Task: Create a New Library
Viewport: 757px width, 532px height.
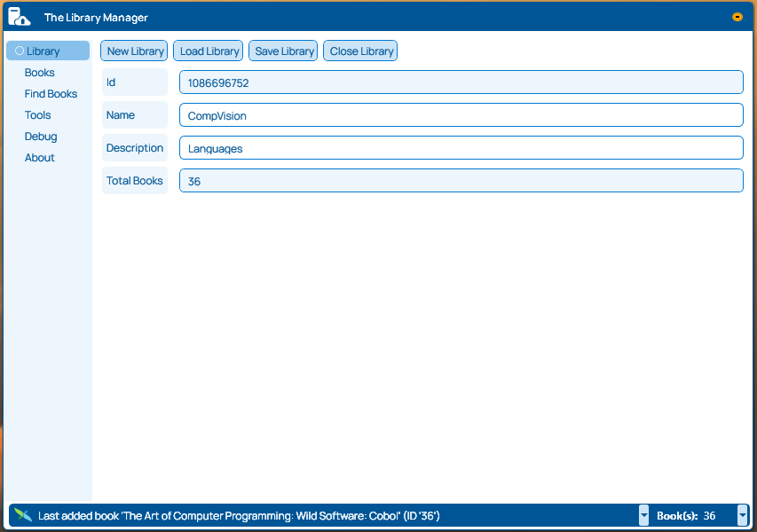Action: [x=133, y=51]
